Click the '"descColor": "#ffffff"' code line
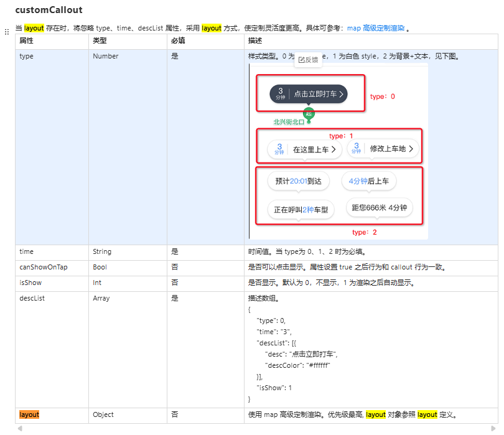The image size is (504, 435). tap(297, 365)
